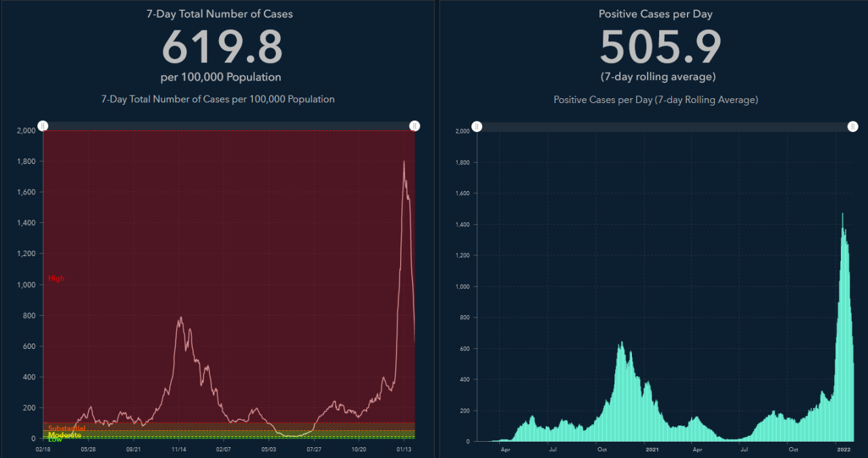Click the 'Positive Cases per Day' title
Image resolution: width=868 pixels, height=458 pixels.
(655, 14)
